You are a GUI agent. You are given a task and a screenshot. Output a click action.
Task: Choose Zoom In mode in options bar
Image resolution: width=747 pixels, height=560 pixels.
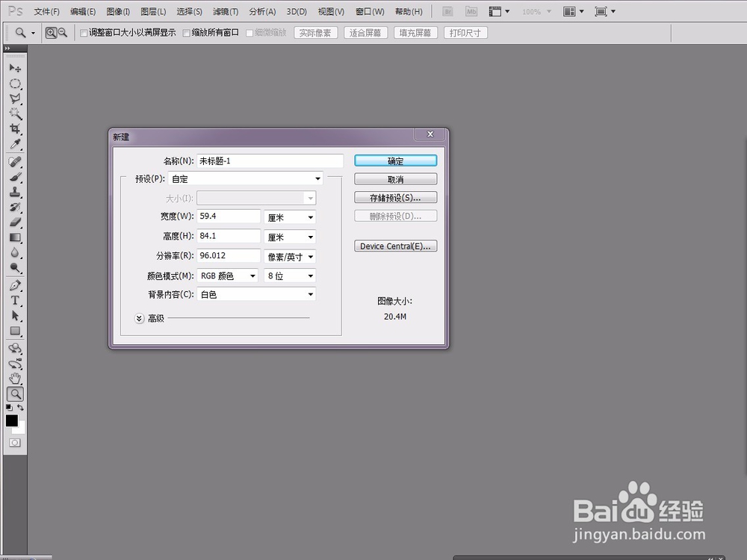[51, 33]
